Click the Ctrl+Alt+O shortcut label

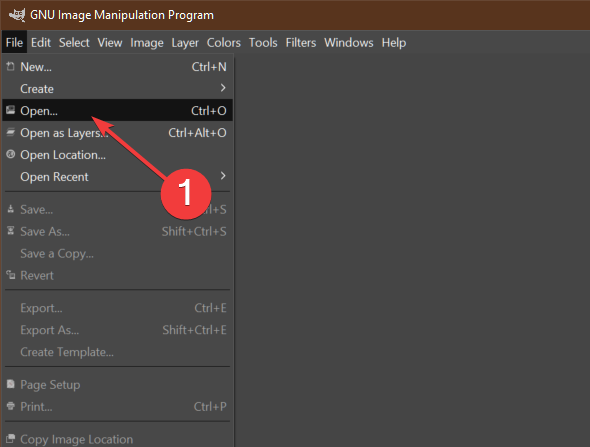(197, 132)
